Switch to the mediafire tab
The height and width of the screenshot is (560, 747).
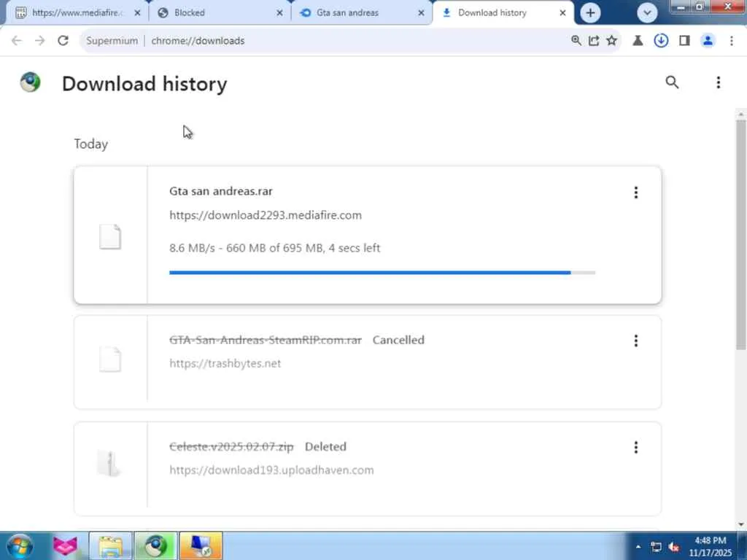[76, 13]
